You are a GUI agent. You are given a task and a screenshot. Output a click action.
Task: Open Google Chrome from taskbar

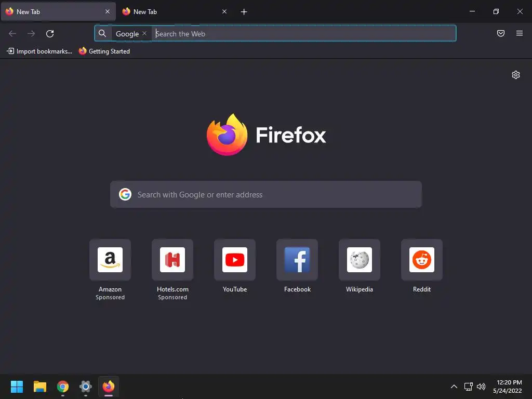click(63, 387)
